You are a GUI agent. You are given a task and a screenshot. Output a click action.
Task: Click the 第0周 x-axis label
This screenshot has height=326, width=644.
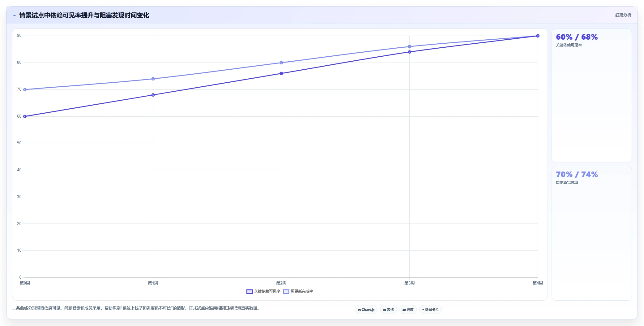point(25,283)
